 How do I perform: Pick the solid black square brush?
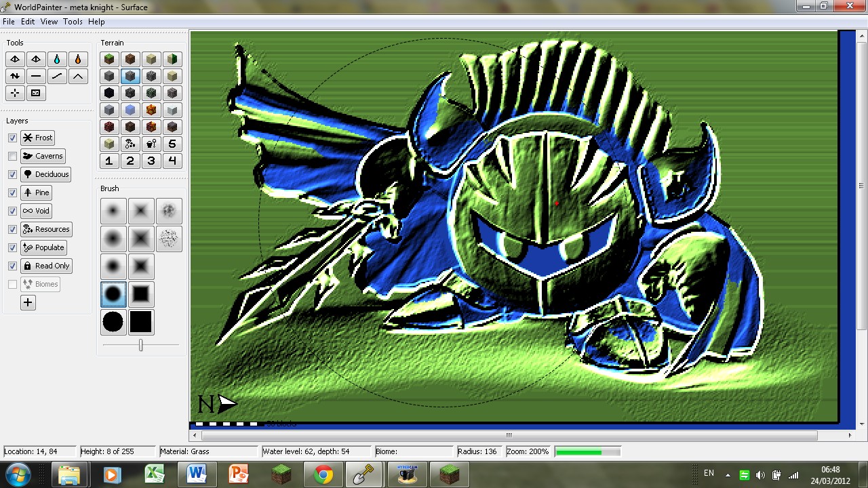click(x=141, y=323)
